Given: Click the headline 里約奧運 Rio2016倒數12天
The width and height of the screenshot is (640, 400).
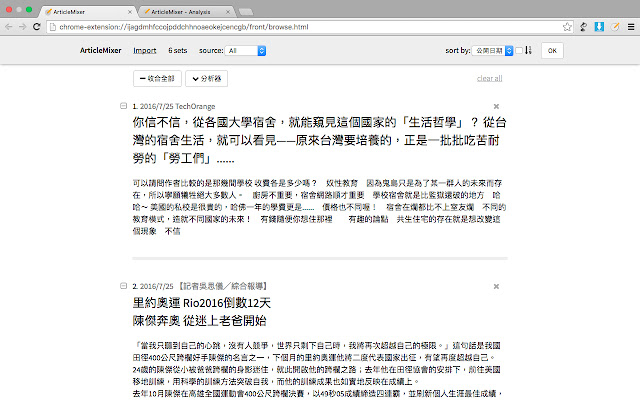Looking at the screenshot, I should click(202, 303).
